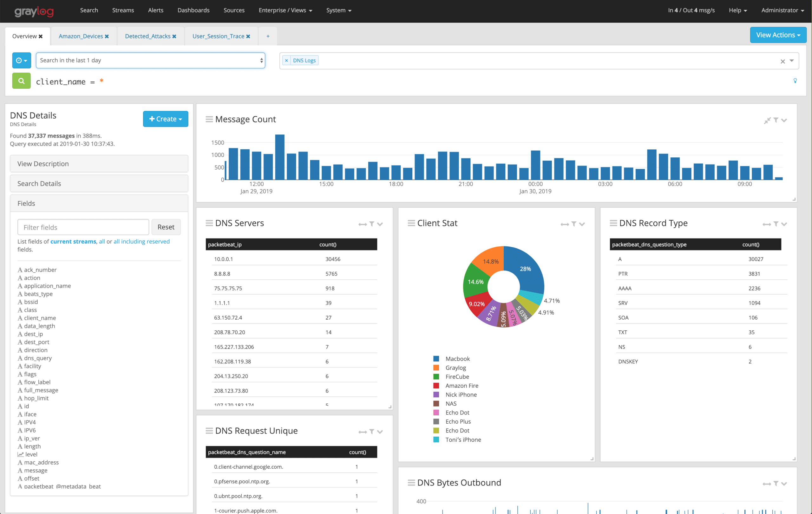Open the Create dropdown in DNS Details
812x514 pixels.
pyautogui.click(x=165, y=119)
